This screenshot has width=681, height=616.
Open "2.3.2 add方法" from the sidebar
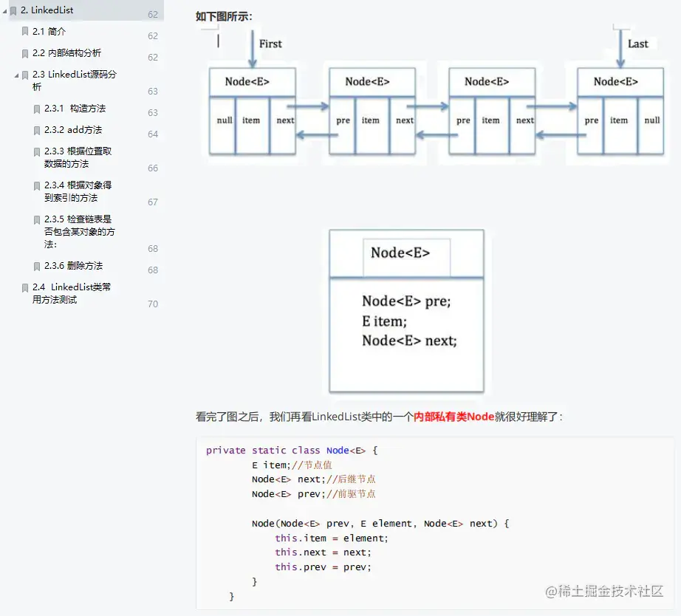point(74,130)
